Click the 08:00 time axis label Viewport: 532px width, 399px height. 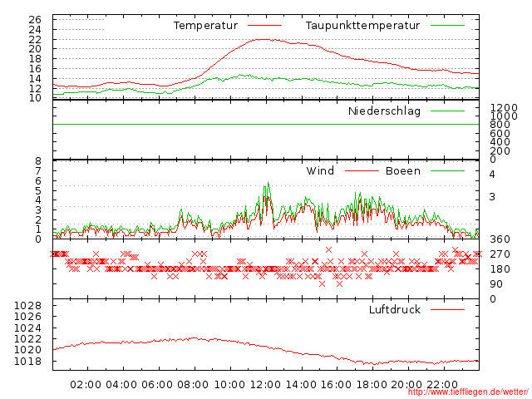click(193, 385)
